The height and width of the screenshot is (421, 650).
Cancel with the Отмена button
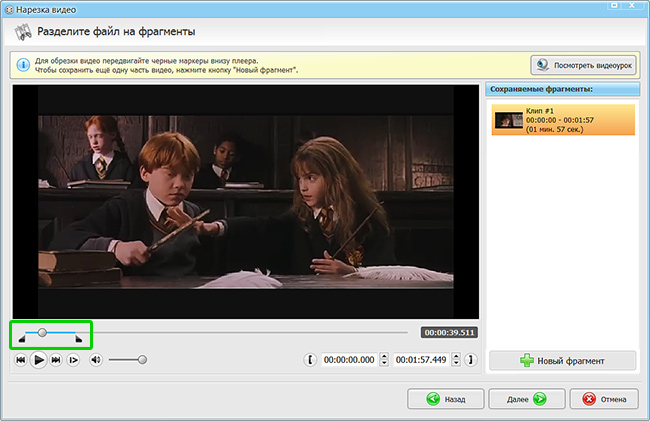click(604, 399)
